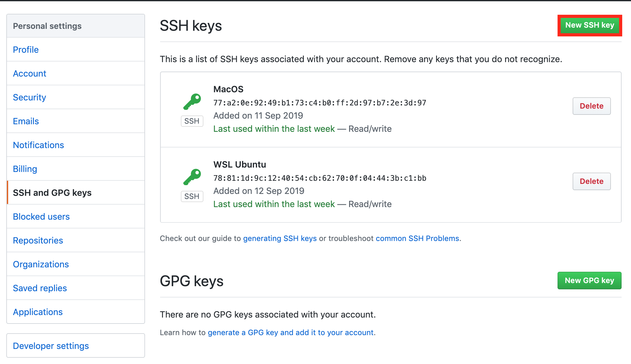Open Notifications settings

[x=38, y=145]
